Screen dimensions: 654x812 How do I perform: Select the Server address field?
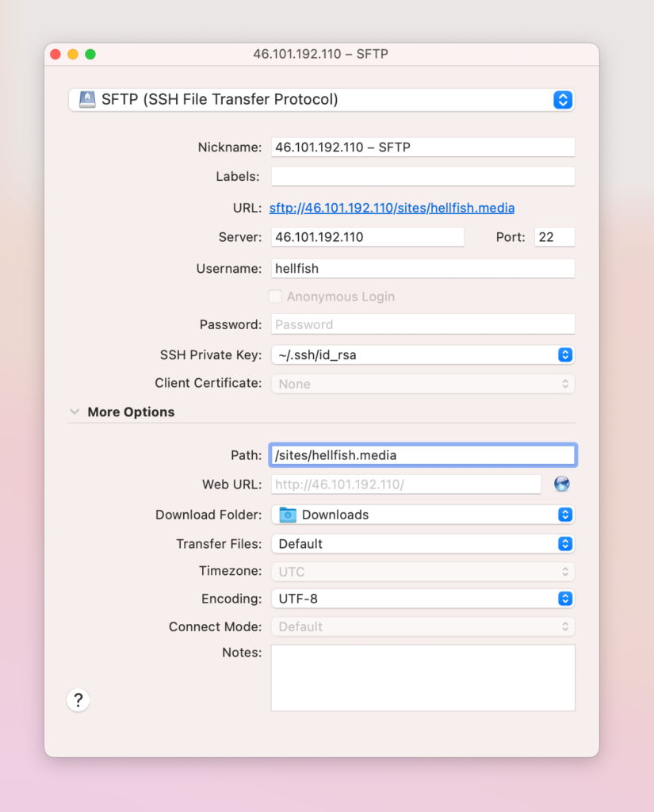pyautogui.click(x=367, y=236)
